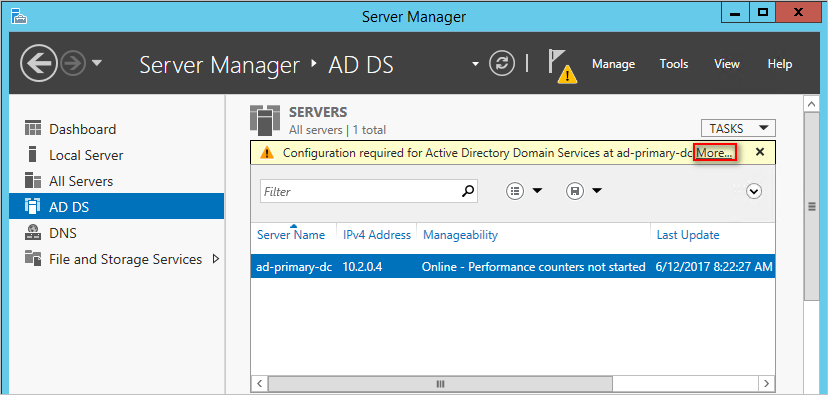828x395 pixels.
Task: Open the Manage menu
Action: 613,64
